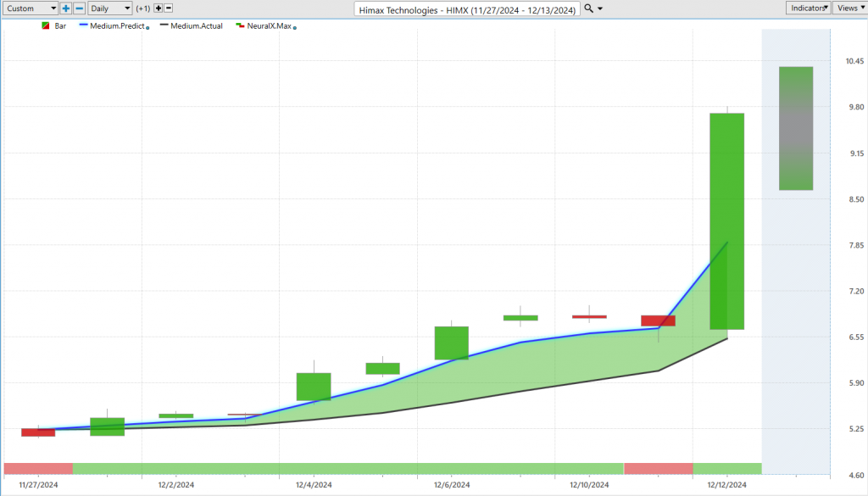The width and height of the screenshot is (868, 496).
Task: Open the Indicators menu
Action: 808,8
